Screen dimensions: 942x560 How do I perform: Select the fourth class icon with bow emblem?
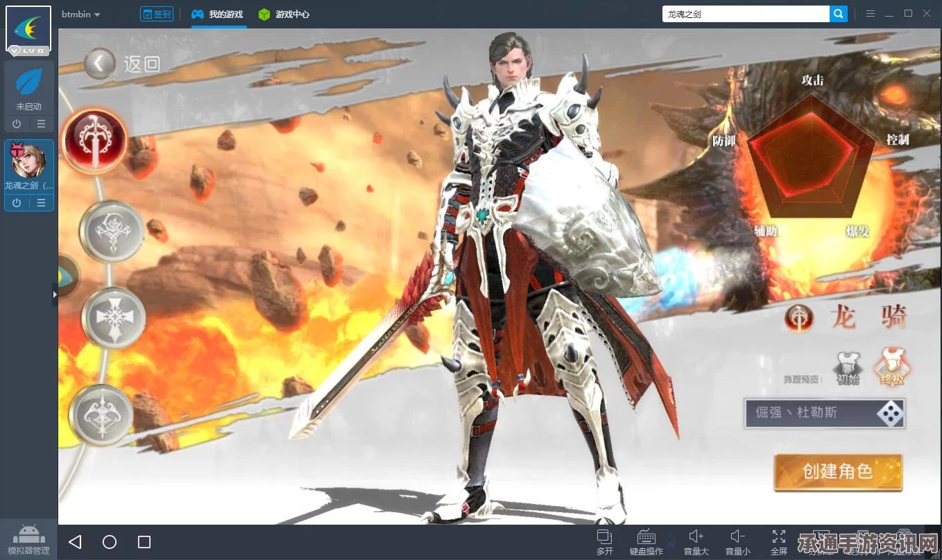click(101, 415)
